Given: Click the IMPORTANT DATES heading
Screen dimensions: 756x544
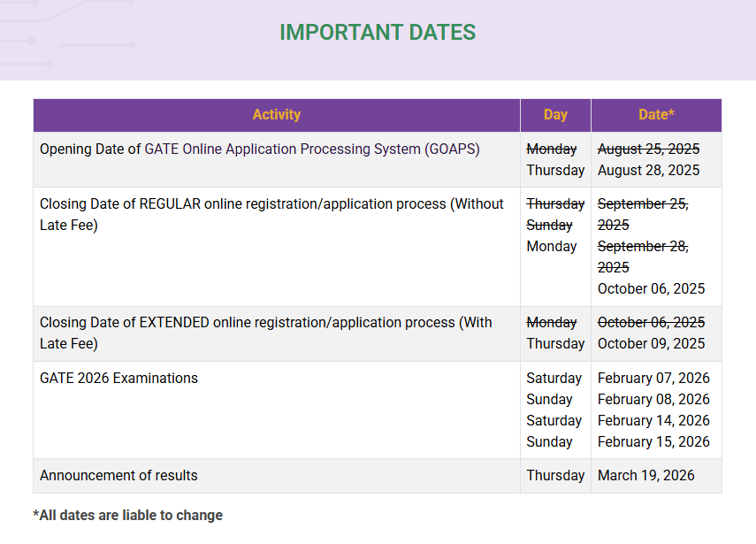Looking at the screenshot, I should click(378, 33).
